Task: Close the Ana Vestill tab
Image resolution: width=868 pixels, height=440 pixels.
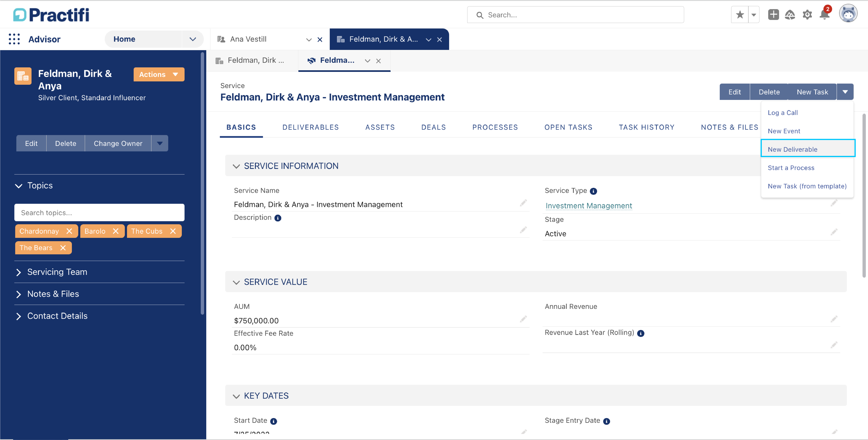Action: click(x=320, y=40)
